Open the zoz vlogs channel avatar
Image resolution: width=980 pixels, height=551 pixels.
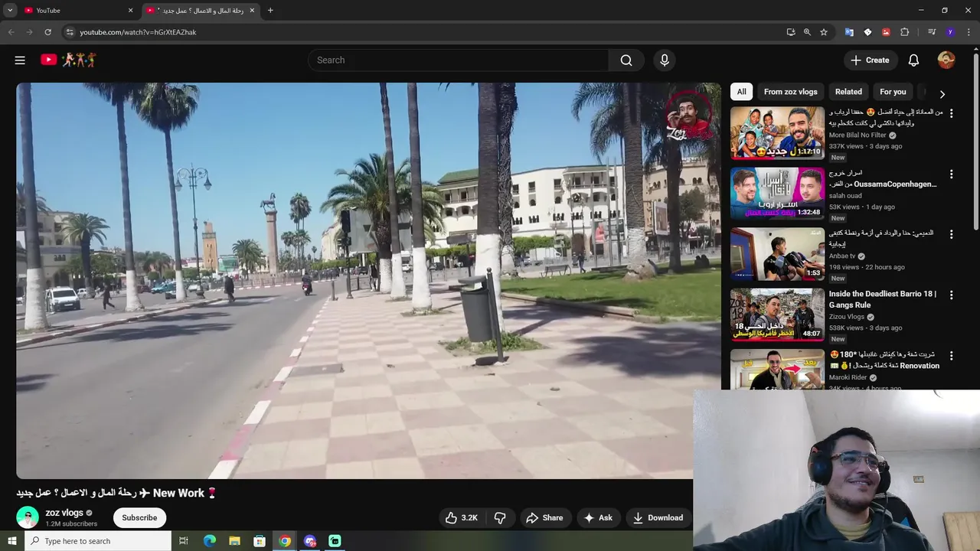click(28, 517)
